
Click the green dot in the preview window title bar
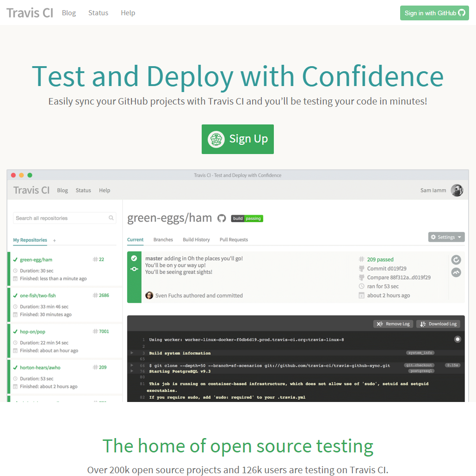coord(30,175)
